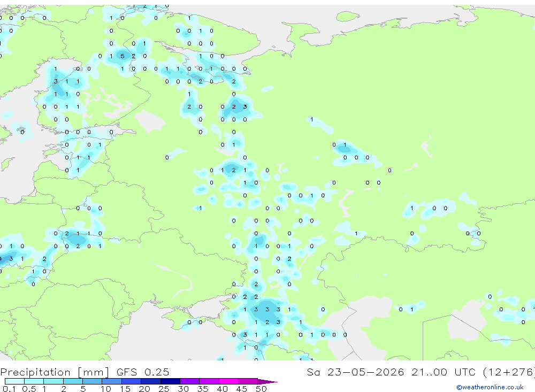Pick the 10–15 mm legend color swatch
Screen dimensions: 535x392
point(112,381)
